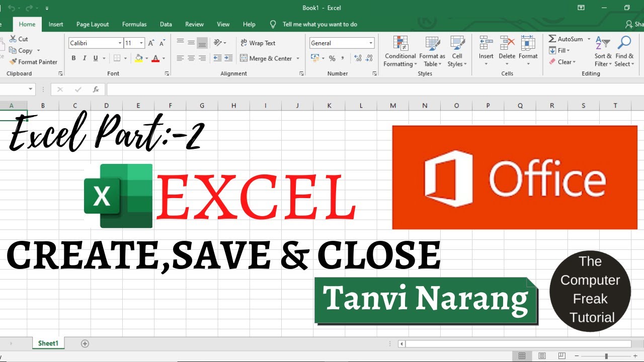Add a new sheet with plus icon
Viewport: 644px width, 362px height.
(x=85, y=343)
